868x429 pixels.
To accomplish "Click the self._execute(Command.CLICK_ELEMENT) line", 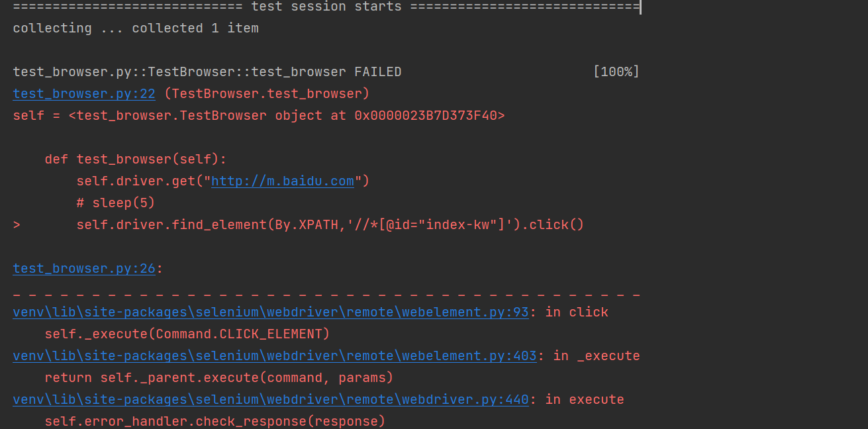I will (x=187, y=334).
